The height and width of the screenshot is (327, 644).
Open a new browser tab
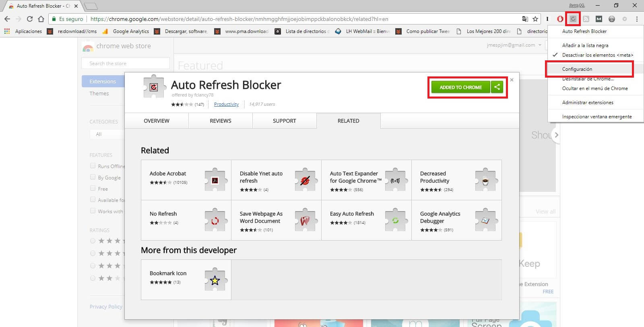[x=91, y=6]
